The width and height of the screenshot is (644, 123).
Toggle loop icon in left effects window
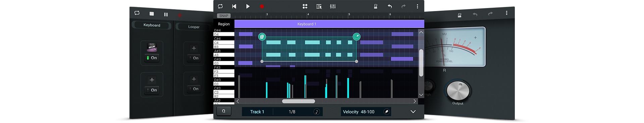point(137,13)
